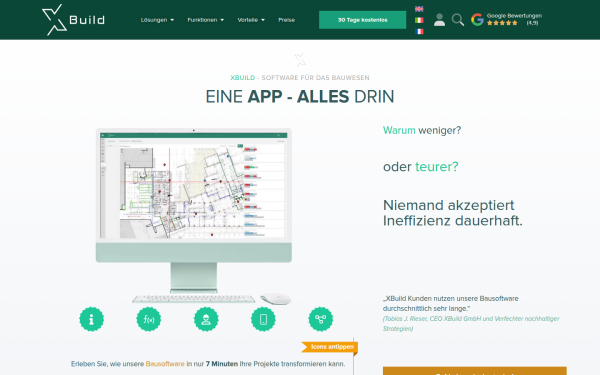Expand the Funktionen dropdown menu
The width and height of the screenshot is (600, 375).
(205, 20)
